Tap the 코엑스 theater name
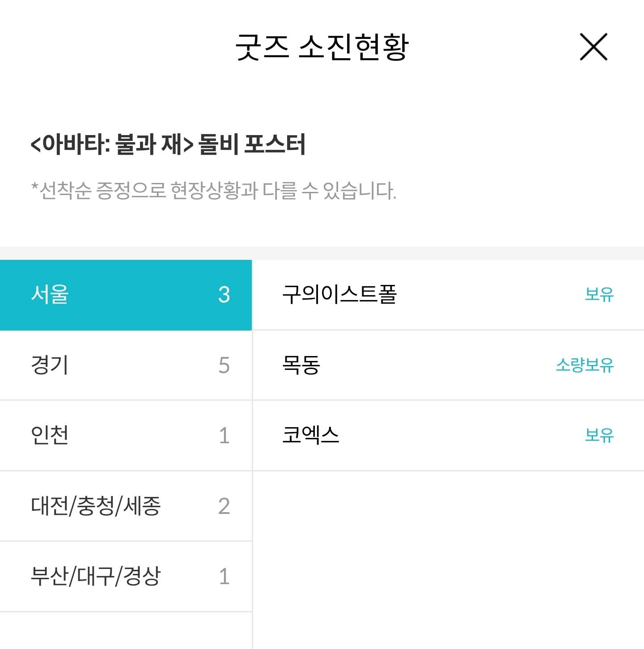Screen dimensions: 644x649 311,435
